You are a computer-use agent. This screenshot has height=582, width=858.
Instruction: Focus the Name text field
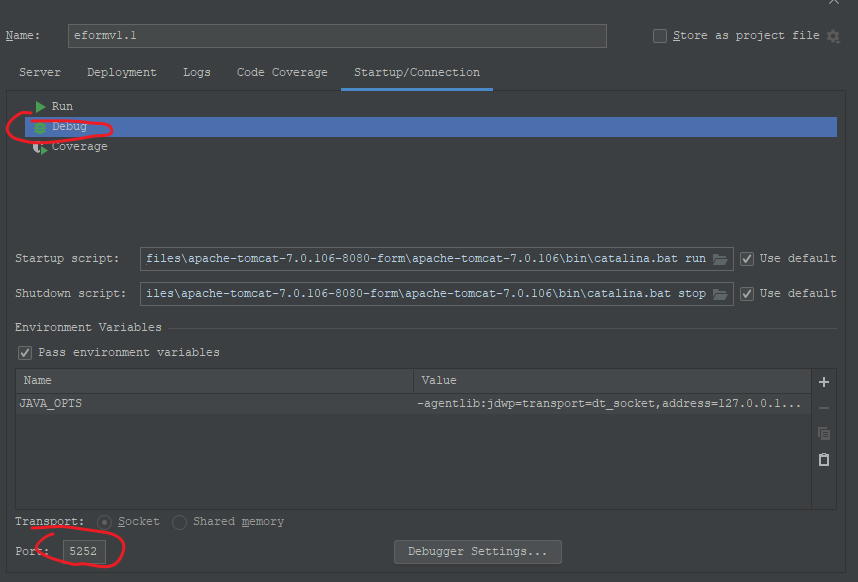(337, 36)
